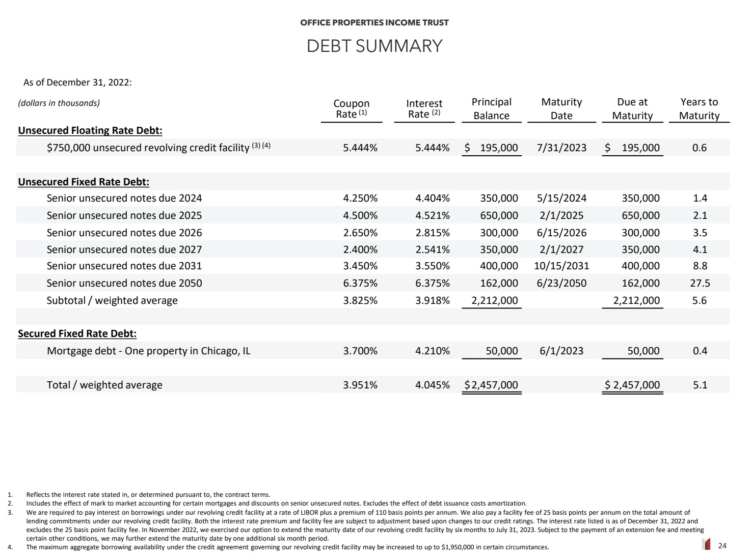Click the Coupon Rate column header

(x=352, y=109)
